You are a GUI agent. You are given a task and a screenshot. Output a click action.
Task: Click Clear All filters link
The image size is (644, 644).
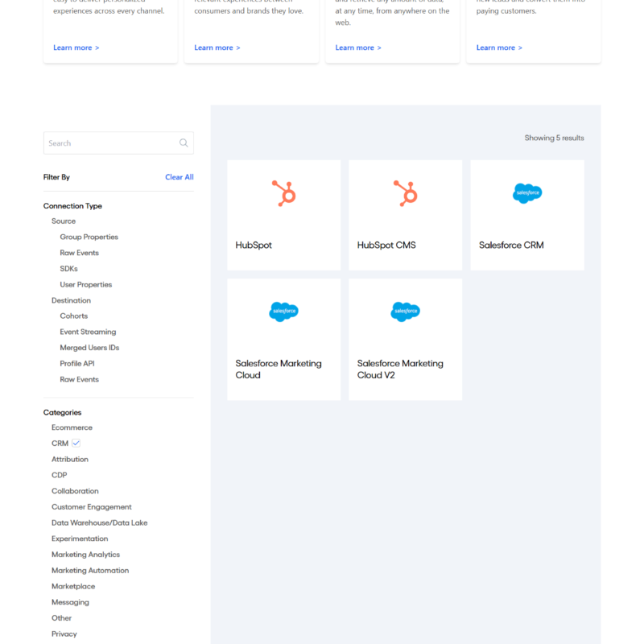pos(179,177)
